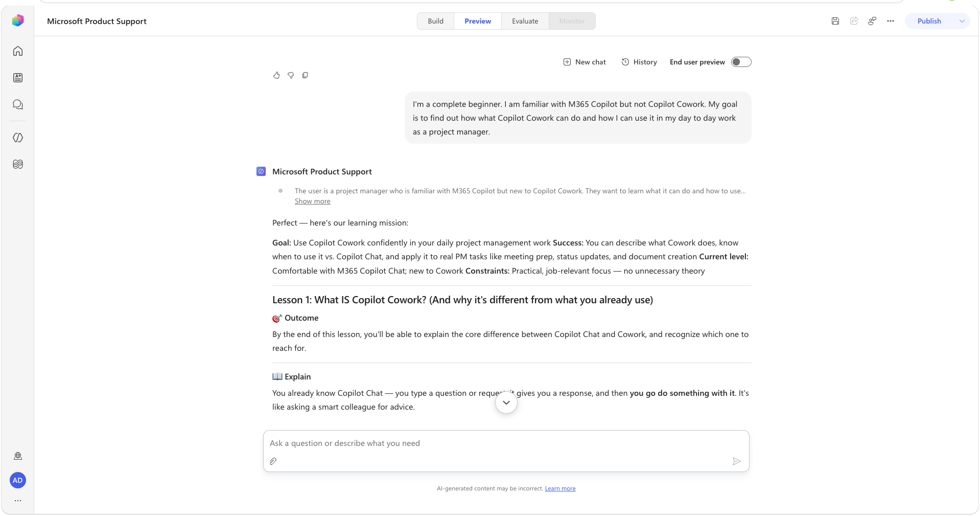Expand reasoning with Show more
Viewport: 980px width, 516px height.
pos(313,201)
